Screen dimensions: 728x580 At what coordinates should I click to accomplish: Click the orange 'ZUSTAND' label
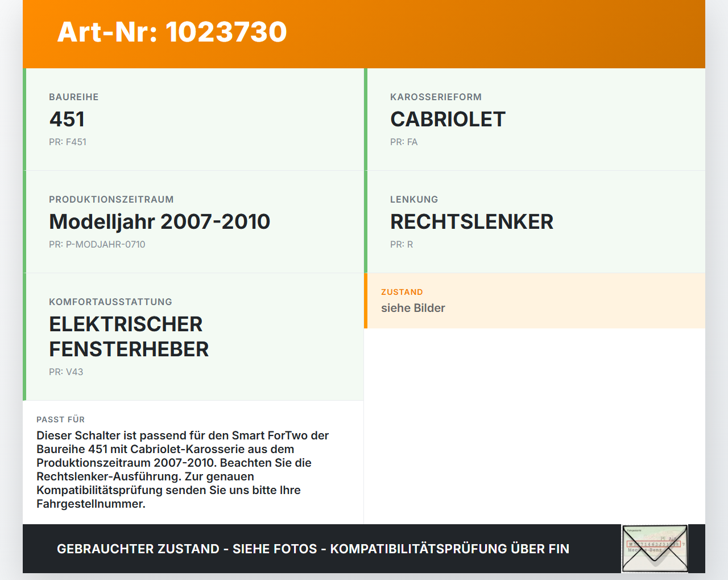click(402, 292)
